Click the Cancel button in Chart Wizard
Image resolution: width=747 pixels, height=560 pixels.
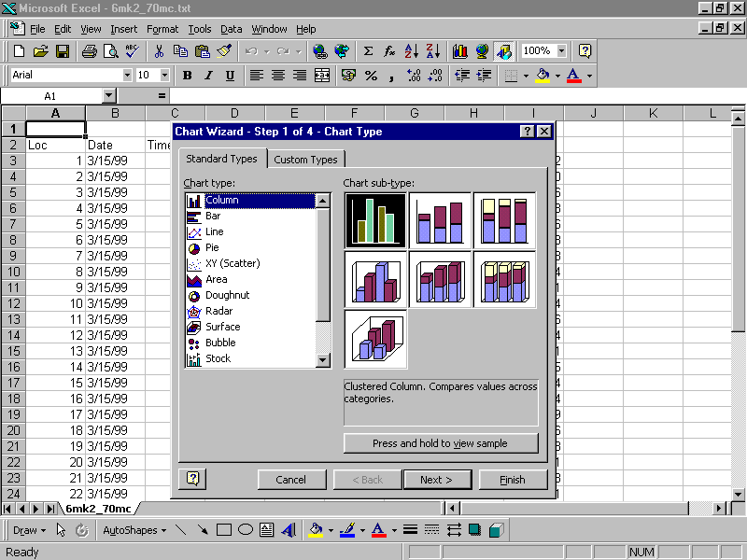[x=291, y=480]
